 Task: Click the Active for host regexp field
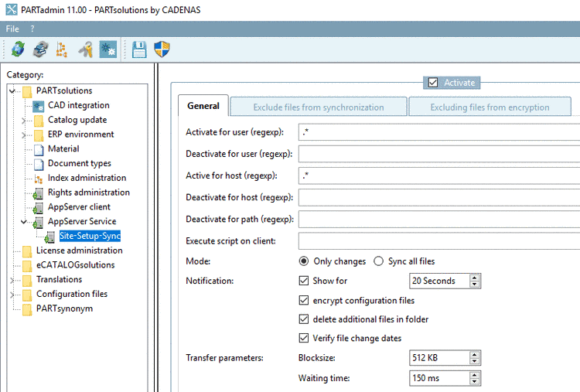439,176
